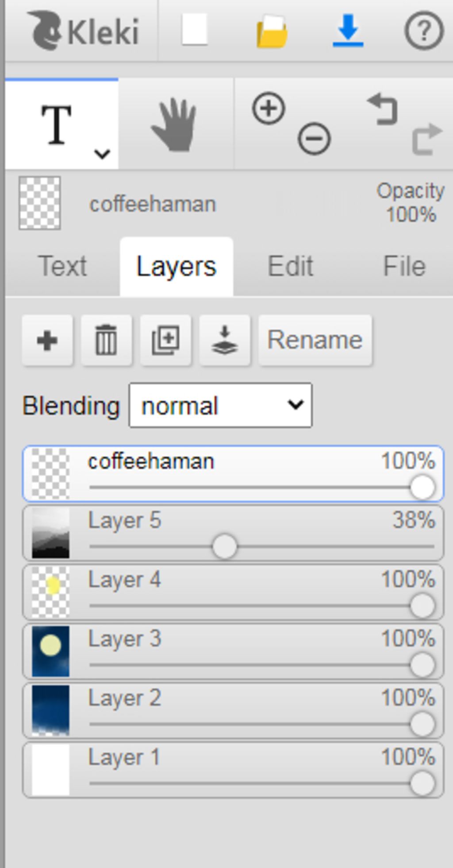The width and height of the screenshot is (453, 868).
Task: Select the Layer 3 moon thumbnail
Action: tap(50, 651)
